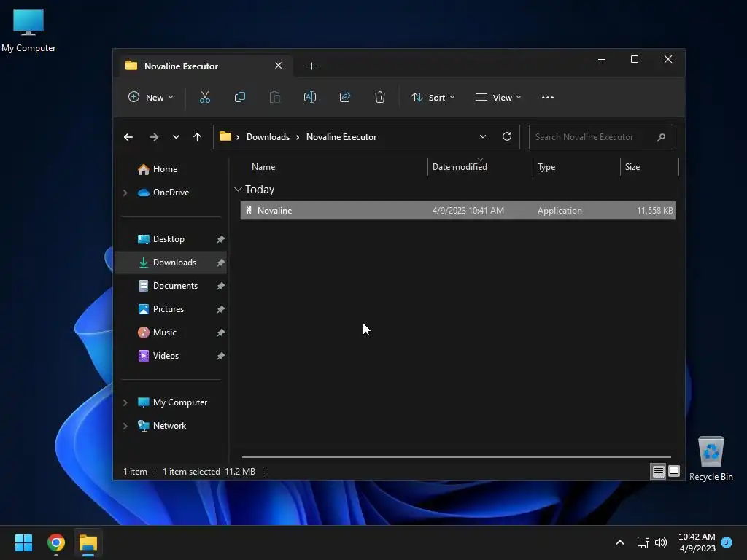The image size is (747, 560).
Task: Open the Sort dropdown
Action: tap(433, 97)
